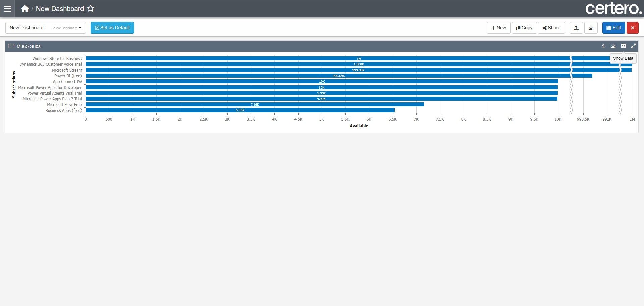This screenshot has height=306, width=644.
Task: Select the Microsoft Power Apps for Developer bar
Action: (322, 87)
